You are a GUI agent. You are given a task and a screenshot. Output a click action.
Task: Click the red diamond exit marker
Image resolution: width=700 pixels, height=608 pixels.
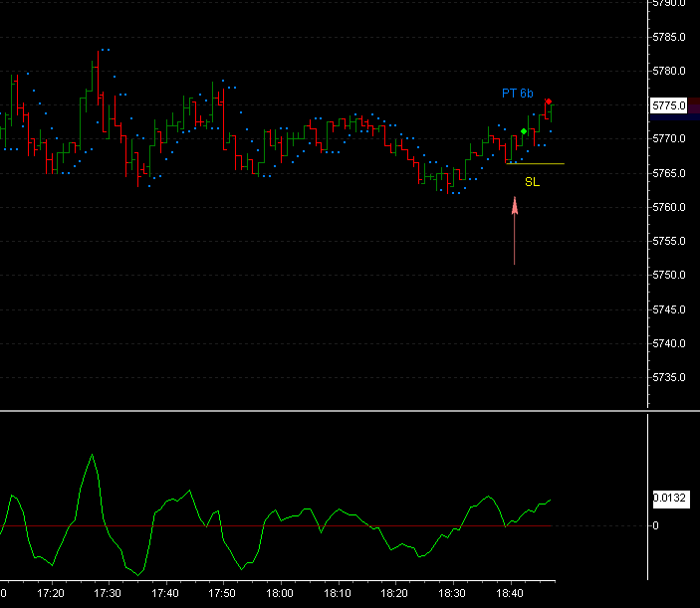pos(549,101)
